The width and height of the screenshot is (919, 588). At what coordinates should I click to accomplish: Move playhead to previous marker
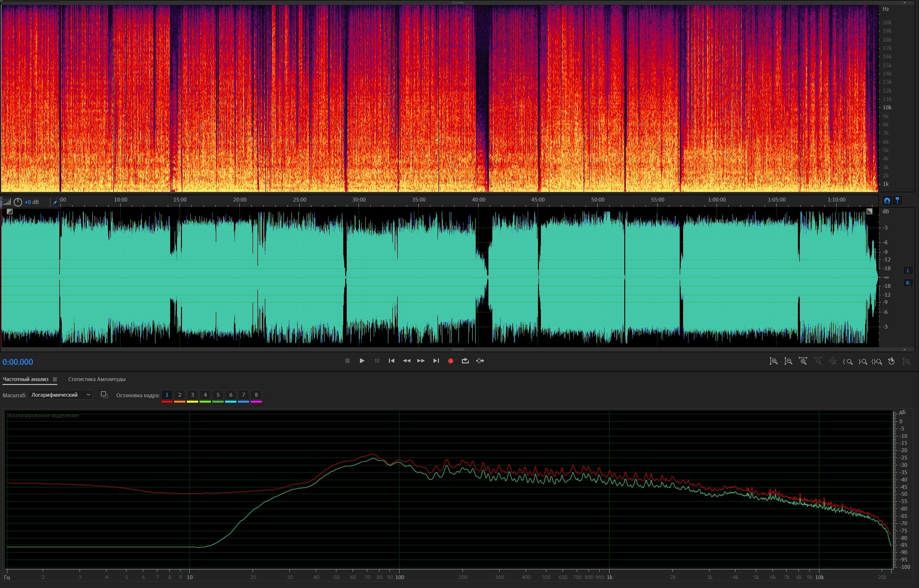391,361
